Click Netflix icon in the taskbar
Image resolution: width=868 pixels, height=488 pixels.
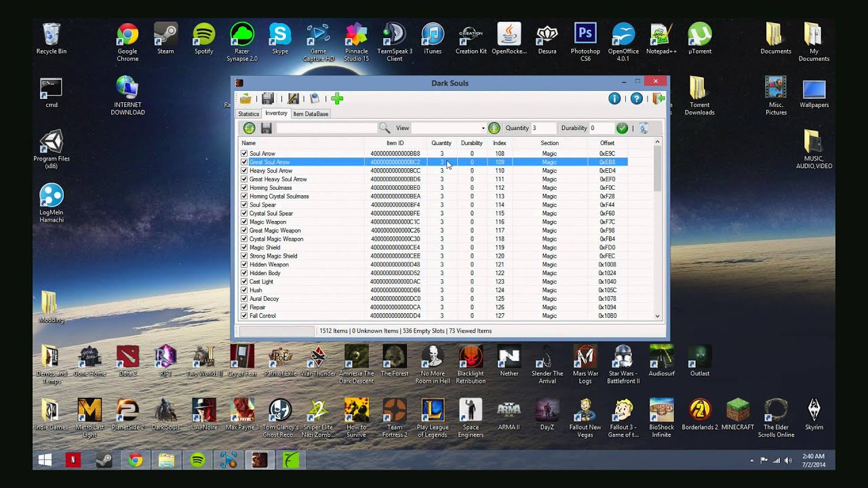[x=73, y=460]
